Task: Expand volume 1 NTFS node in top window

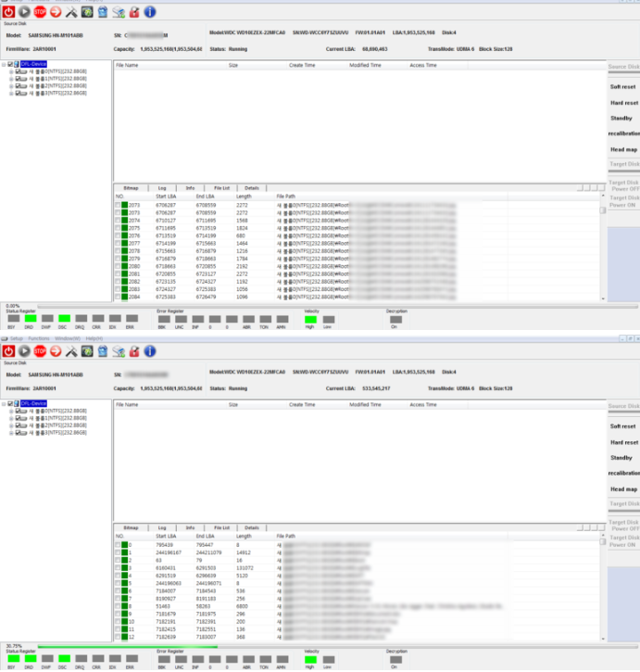Action: pyautogui.click(x=11, y=79)
